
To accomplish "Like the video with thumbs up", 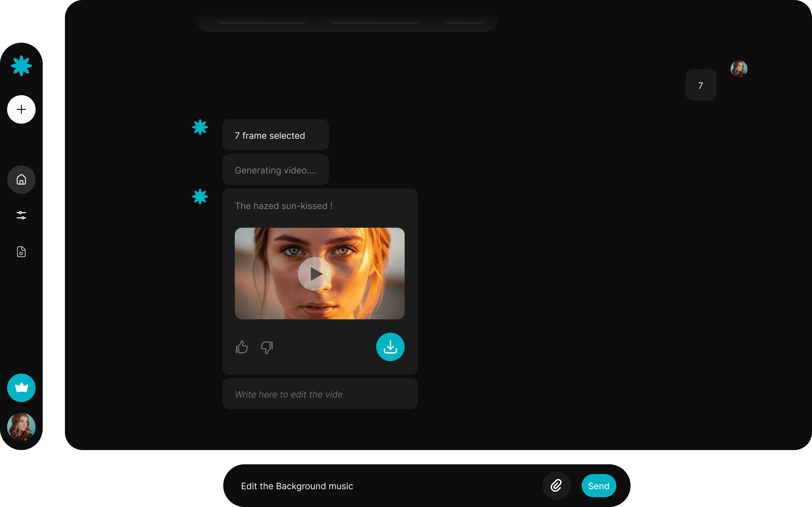I will click(x=242, y=347).
